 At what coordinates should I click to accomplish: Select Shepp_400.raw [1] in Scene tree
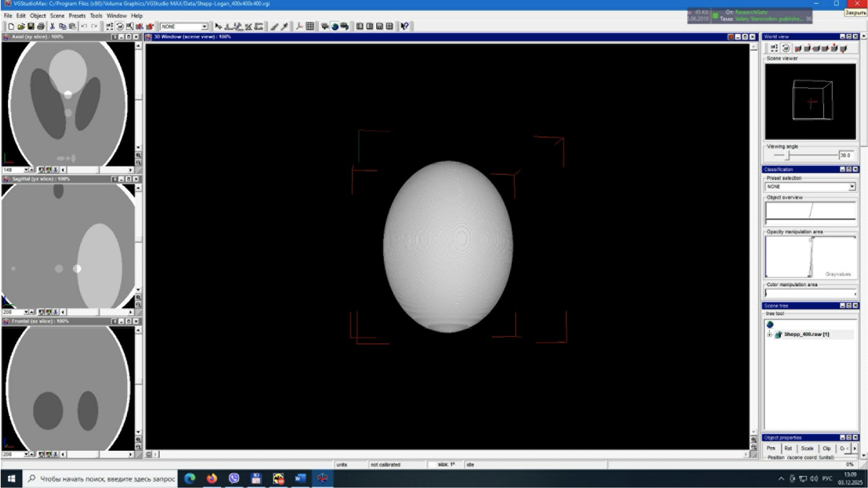(x=806, y=334)
